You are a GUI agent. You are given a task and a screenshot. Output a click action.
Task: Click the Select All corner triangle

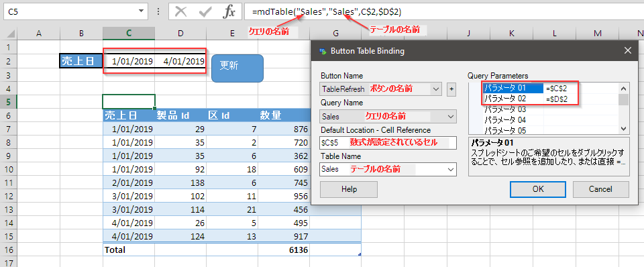click(x=11, y=34)
